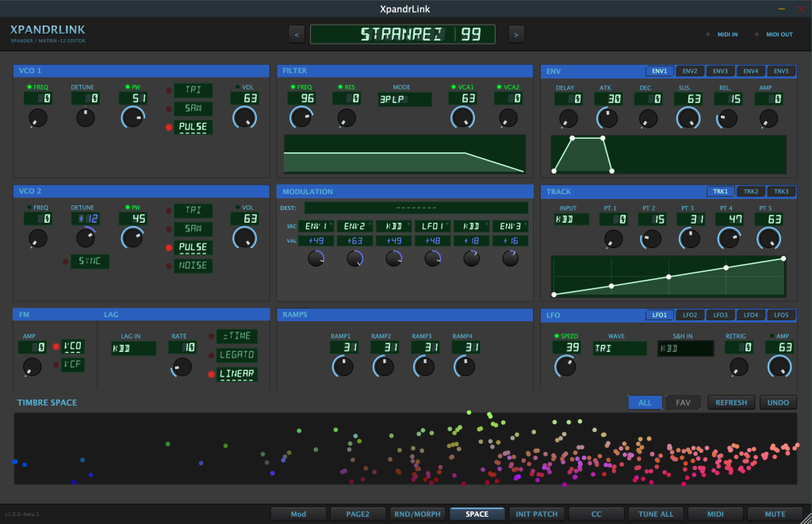Open the LFO S&H IN selector
The height and width of the screenshot is (524, 812).
[x=685, y=349]
